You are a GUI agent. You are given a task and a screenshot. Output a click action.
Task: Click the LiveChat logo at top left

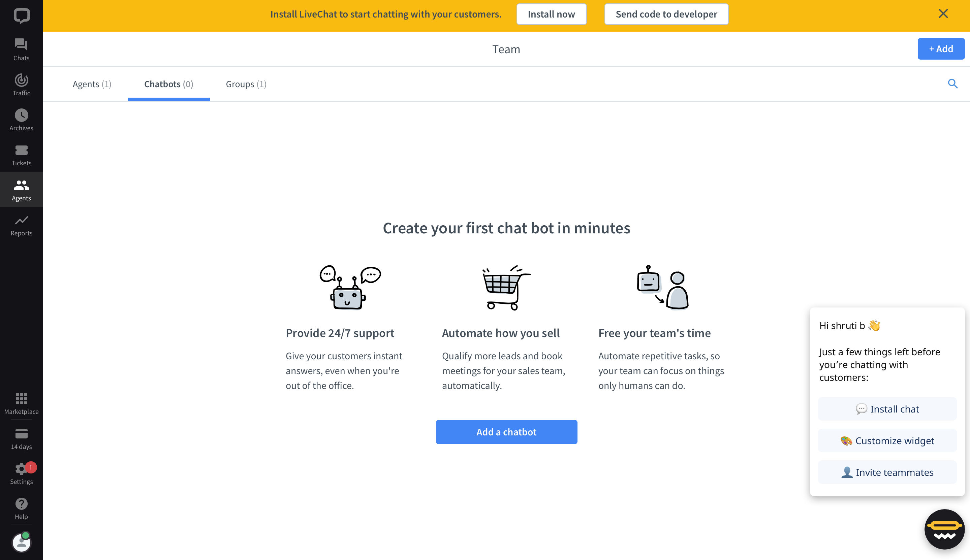click(x=22, y=15)
